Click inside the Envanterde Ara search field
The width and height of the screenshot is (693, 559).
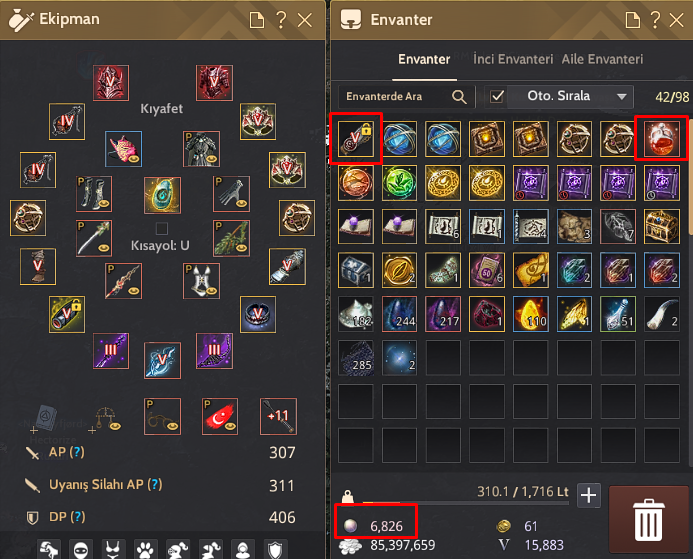pos(396,97)
